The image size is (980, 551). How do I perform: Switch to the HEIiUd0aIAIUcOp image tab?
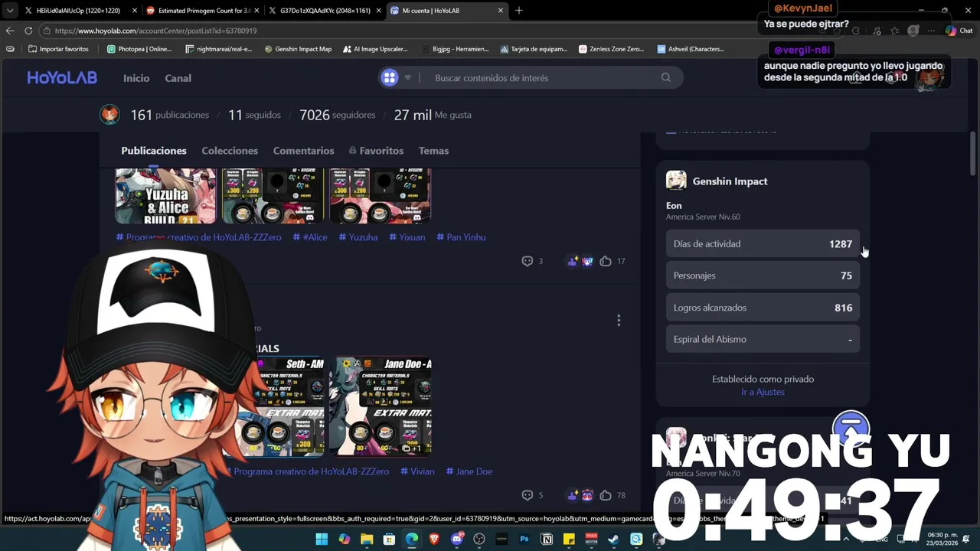pos(80,11)
